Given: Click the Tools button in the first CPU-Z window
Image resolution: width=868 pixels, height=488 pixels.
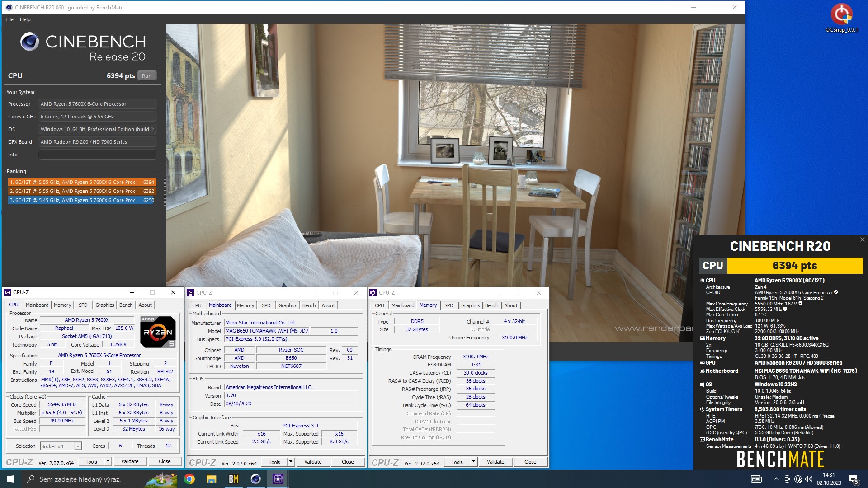Looking at the screenshot, I should pos(91,461).
